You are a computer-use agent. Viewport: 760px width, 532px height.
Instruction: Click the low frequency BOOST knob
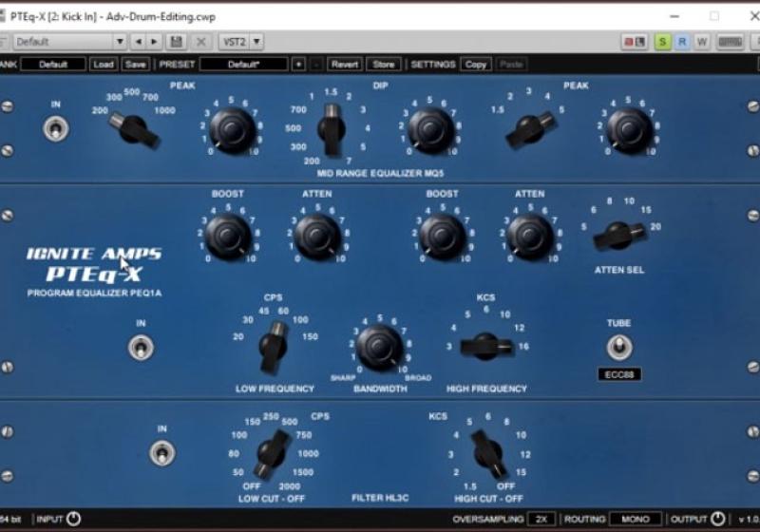(228, 234)
